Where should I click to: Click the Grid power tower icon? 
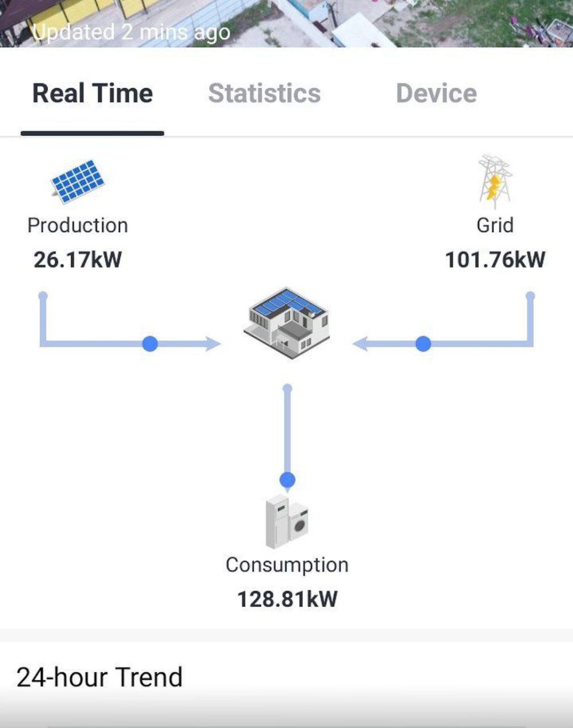click(x=495, y=182)
